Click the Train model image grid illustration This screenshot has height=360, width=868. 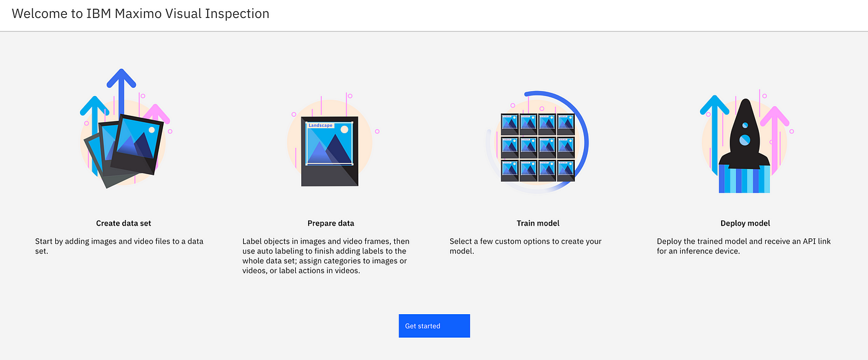(x=538, y=143)
